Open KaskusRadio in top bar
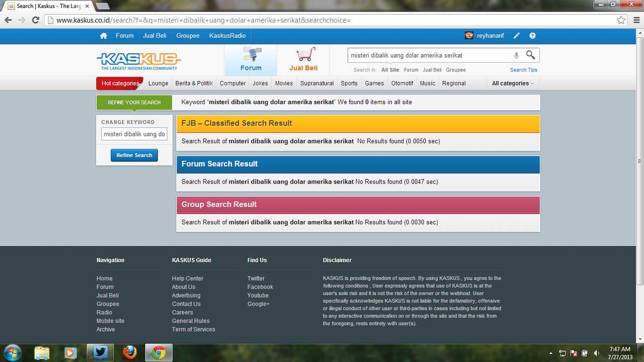 227,36
